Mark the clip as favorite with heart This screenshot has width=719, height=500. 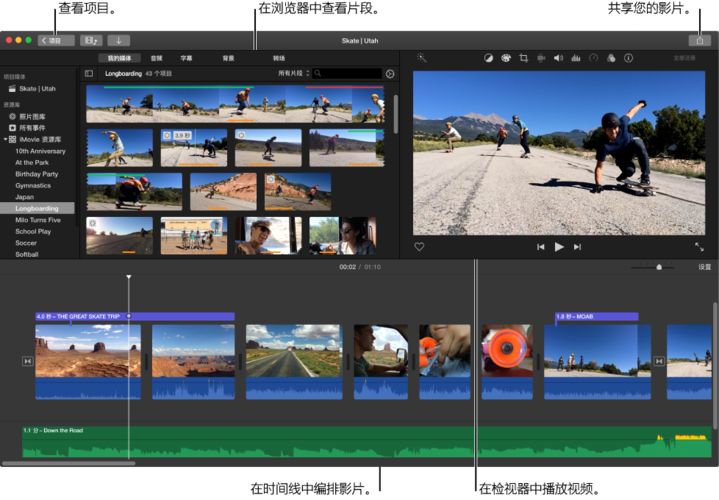pyautogui.click(x=420, y=246)
